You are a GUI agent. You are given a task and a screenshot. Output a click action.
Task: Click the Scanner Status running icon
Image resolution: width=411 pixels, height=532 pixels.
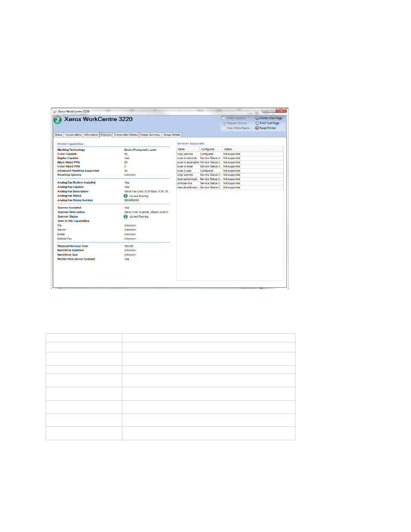(126, 217)
